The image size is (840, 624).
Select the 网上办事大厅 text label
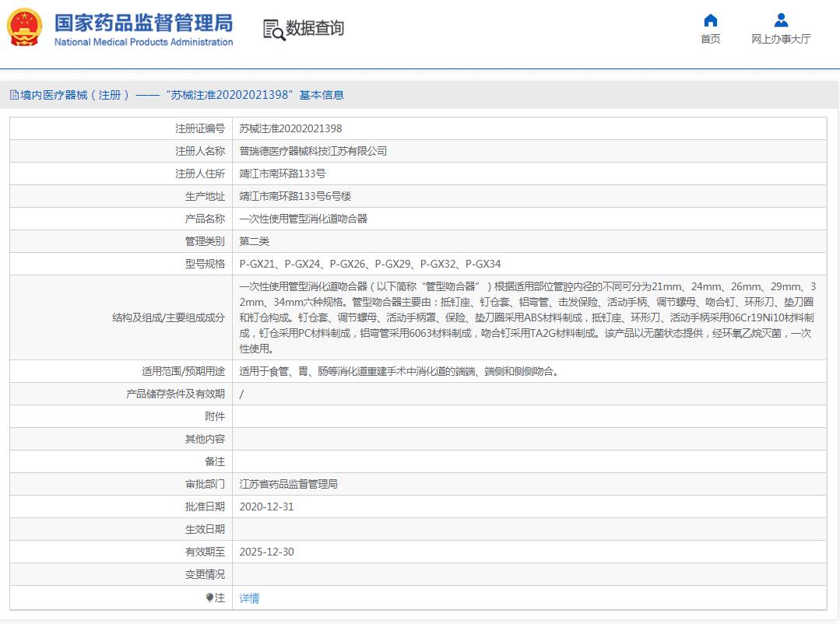(x=781, y=39)
